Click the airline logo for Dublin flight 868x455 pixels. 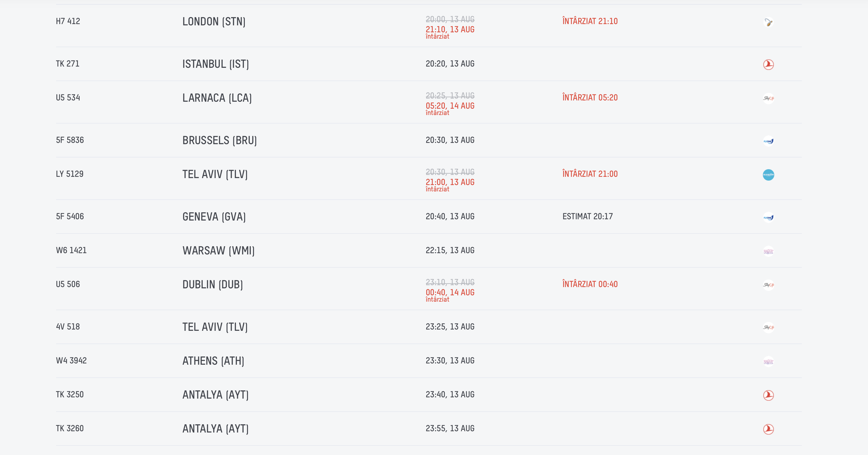click(x=768, y=285)
